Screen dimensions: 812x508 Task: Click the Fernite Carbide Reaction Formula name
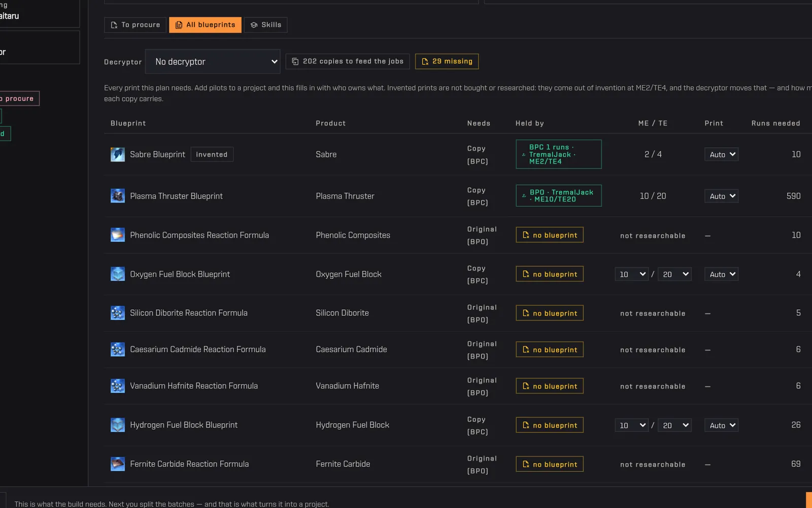pyautogui.click(x=189, y=464)
